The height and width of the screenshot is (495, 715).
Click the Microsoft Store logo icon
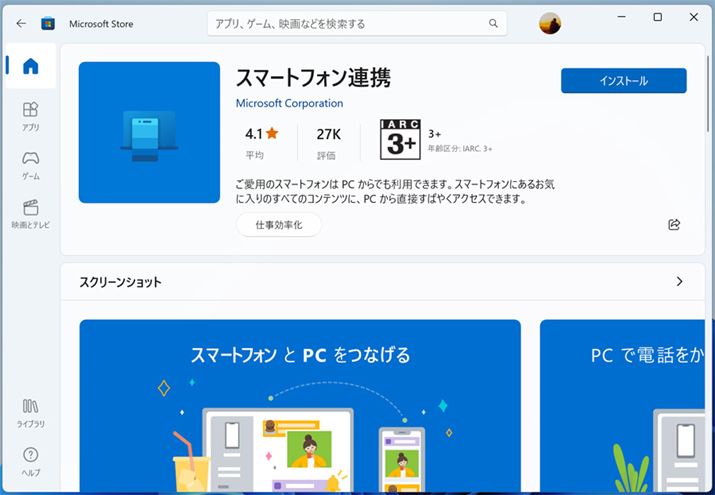click(48, 23)
